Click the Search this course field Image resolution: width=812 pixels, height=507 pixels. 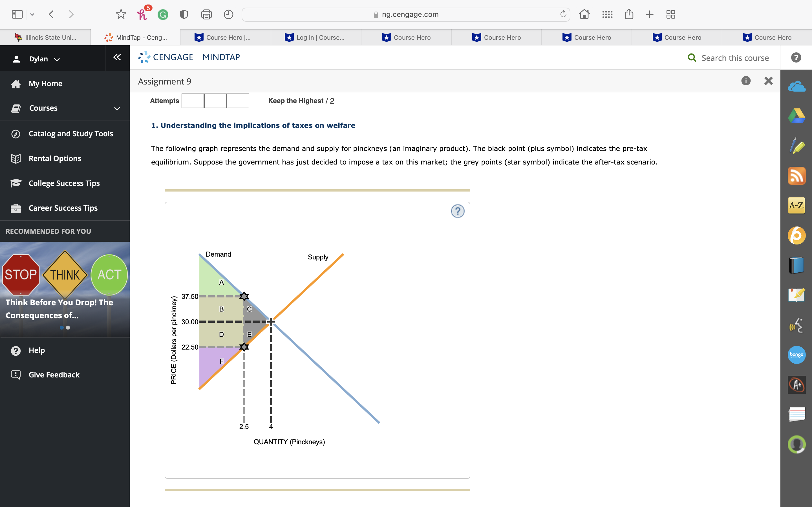734,58
